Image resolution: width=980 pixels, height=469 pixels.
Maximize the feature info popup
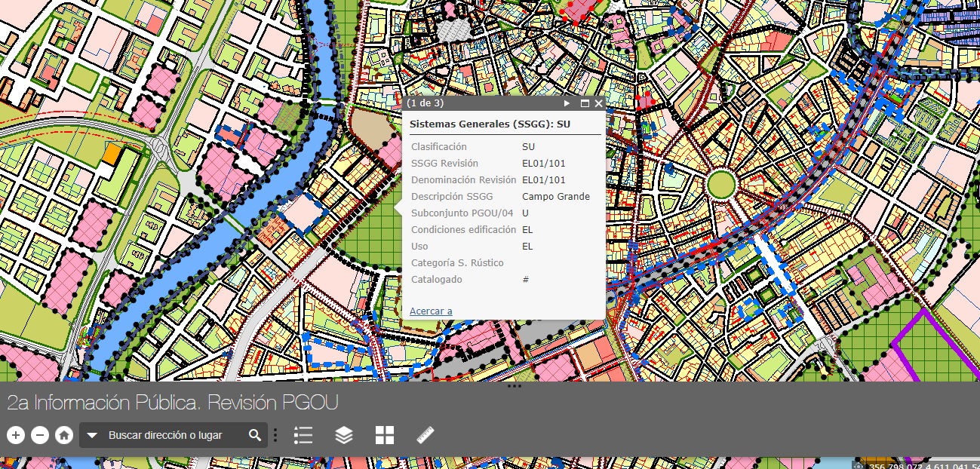[x=584, y=103]
